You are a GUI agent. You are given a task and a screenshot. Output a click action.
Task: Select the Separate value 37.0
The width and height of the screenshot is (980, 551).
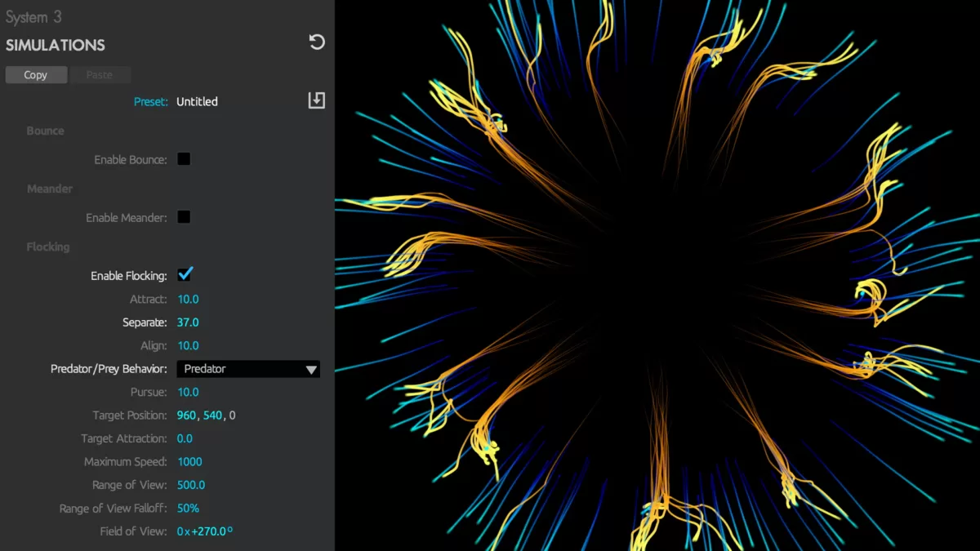pyautogui.click(x=188, y=322)
